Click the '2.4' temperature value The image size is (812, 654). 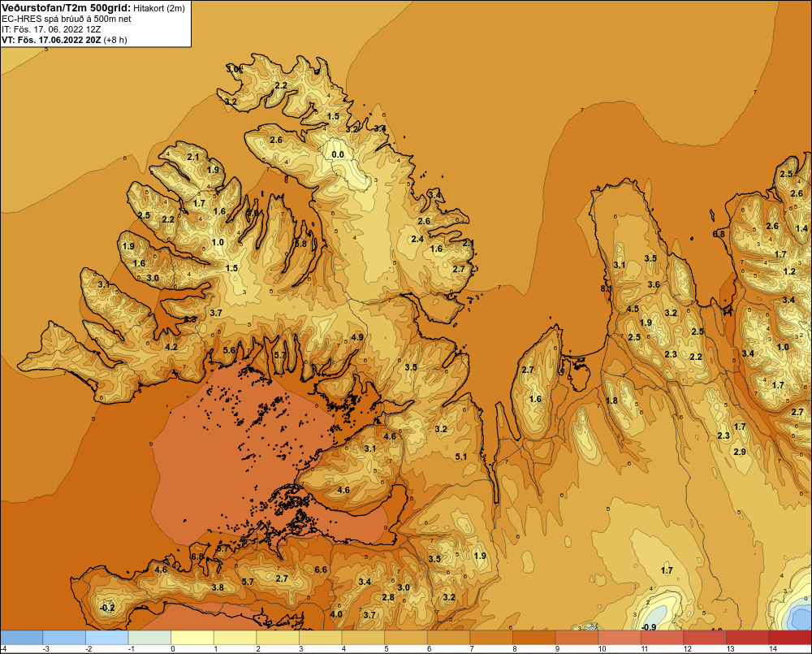coord(417,239)
